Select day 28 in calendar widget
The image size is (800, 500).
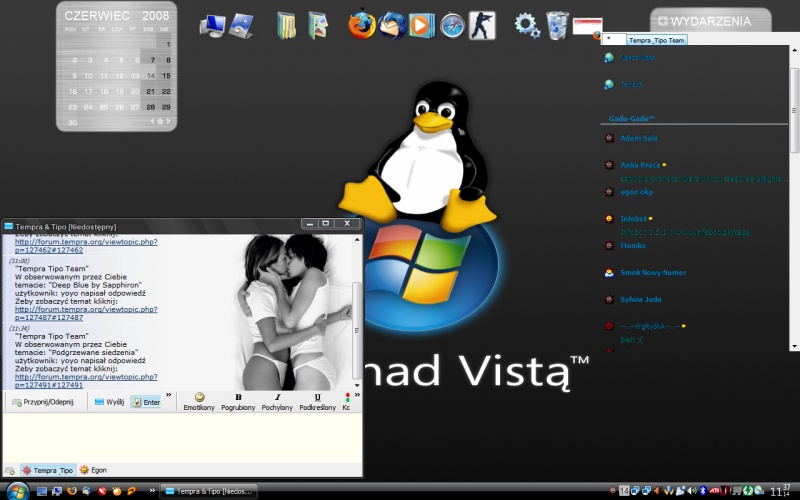[x=151, y=107]
